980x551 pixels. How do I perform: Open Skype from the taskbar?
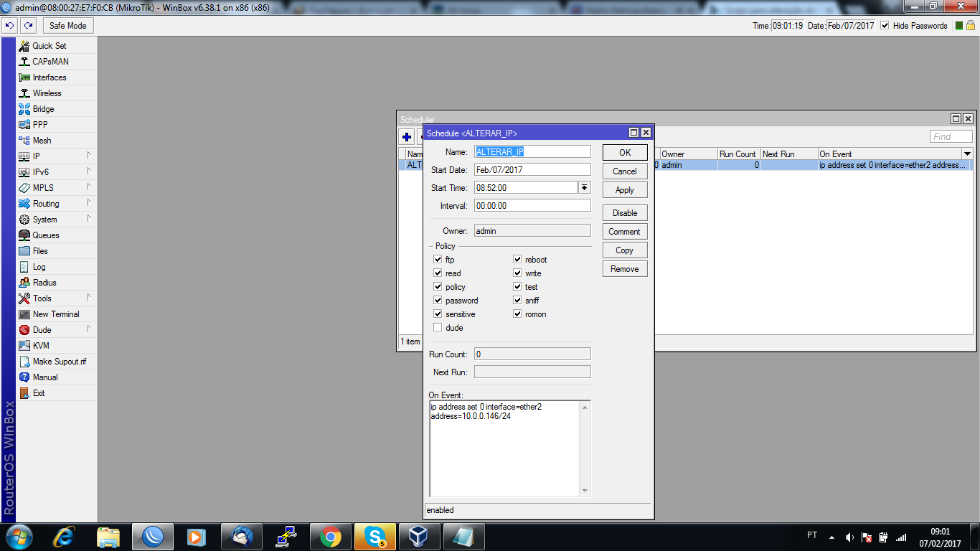click(374, 537)
